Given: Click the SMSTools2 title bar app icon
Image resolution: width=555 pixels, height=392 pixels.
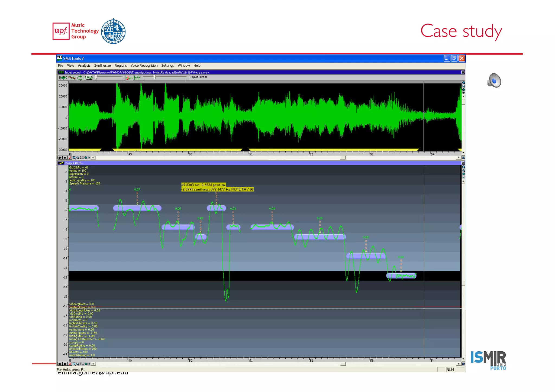Looking at the screenshot, I should tap(59, 58).
